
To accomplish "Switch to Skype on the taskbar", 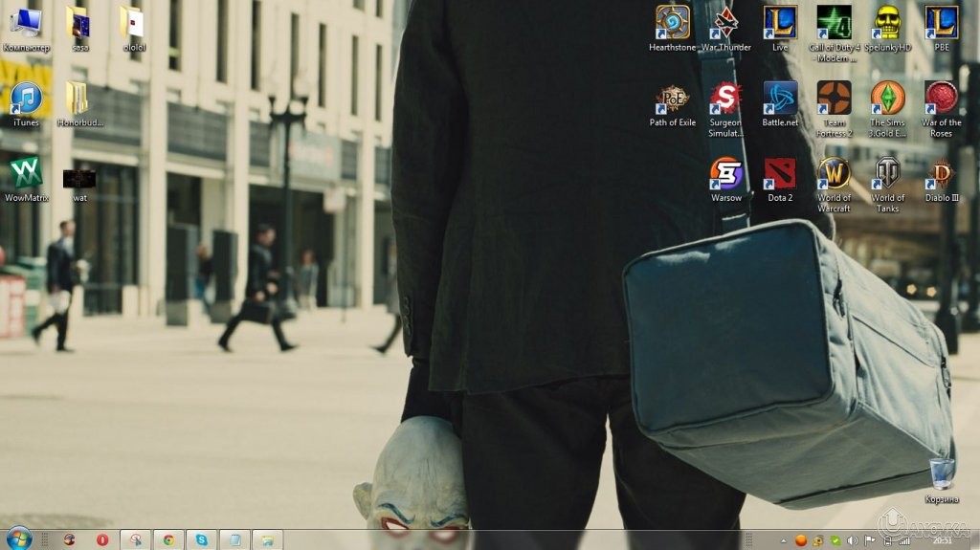I will (202, 539).
